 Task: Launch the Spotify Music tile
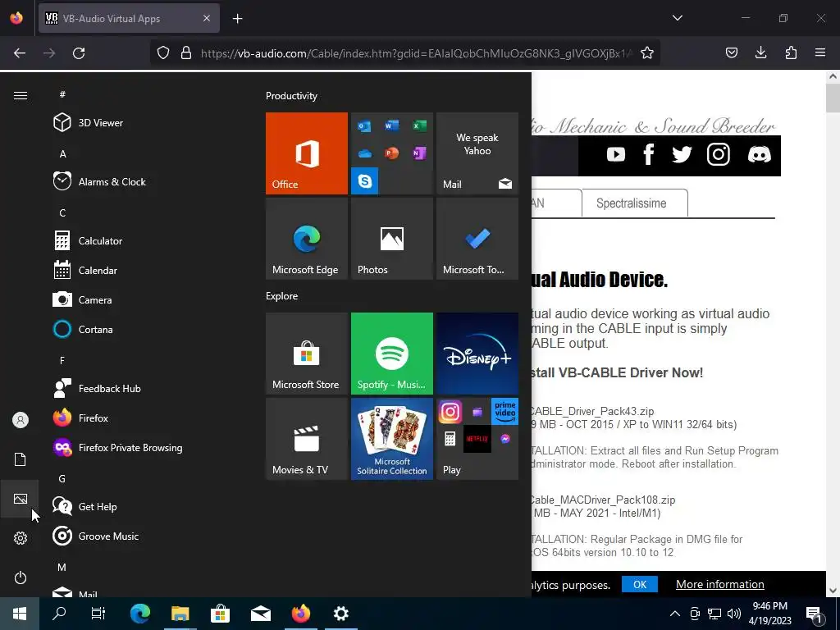(x=392, y=354)
